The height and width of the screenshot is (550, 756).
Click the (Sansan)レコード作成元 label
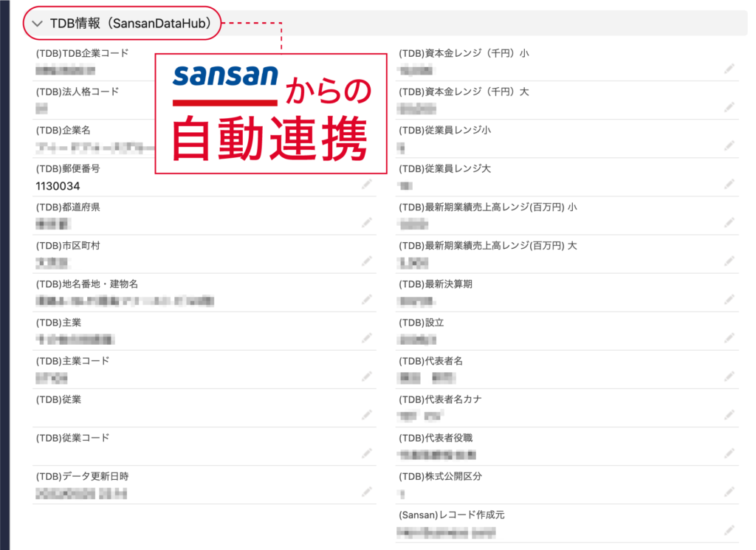coord(452,515)
